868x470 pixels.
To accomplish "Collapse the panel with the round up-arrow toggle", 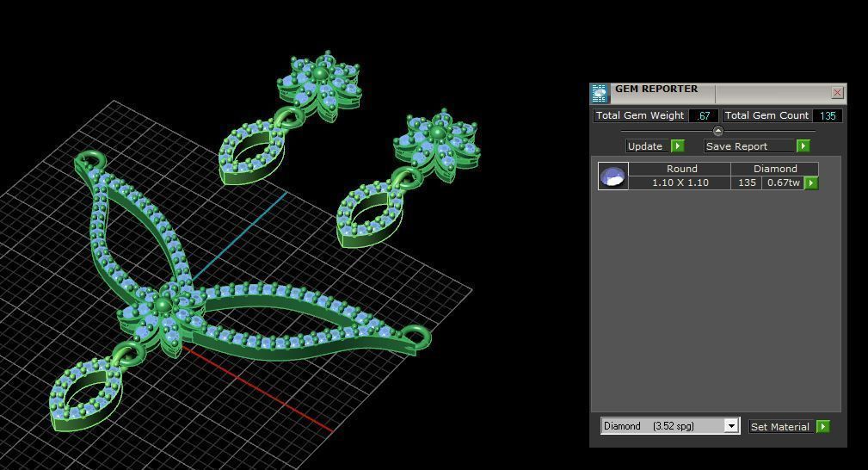I will (x=718, y=131).
